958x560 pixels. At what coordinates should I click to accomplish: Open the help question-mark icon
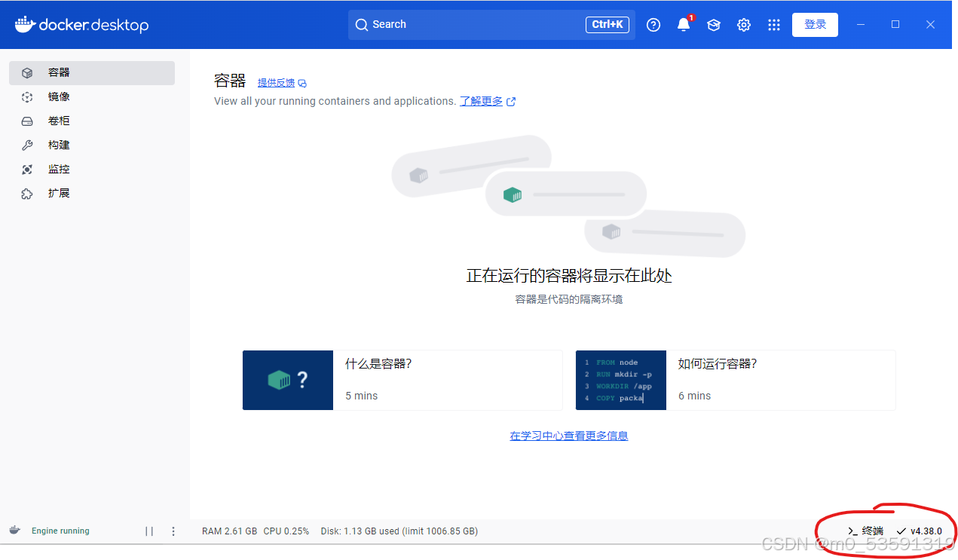point(653,25)
